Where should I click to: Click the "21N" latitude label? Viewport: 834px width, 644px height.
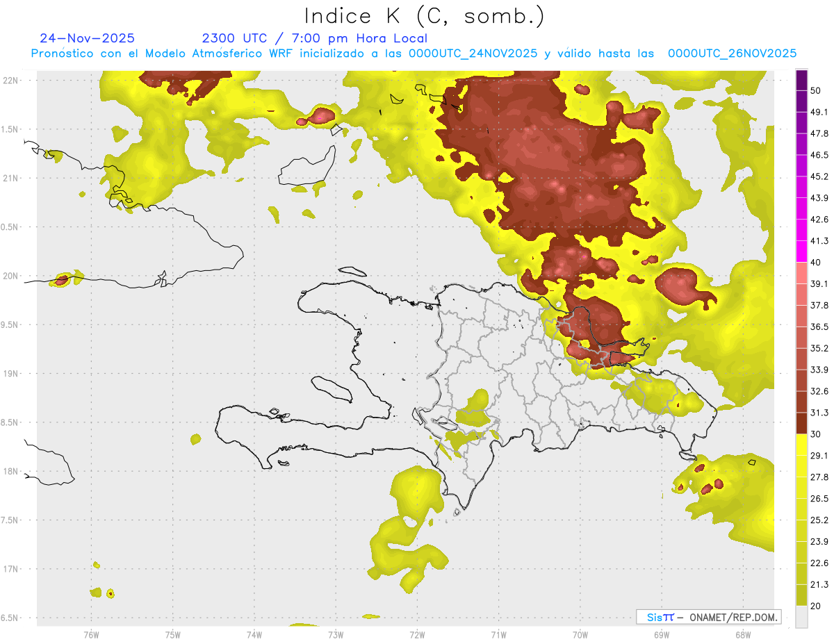pos(10,178)
